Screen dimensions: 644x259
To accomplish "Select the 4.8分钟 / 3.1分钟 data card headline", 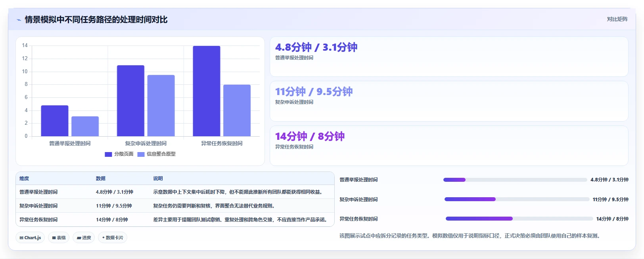I will click(316, 47).
